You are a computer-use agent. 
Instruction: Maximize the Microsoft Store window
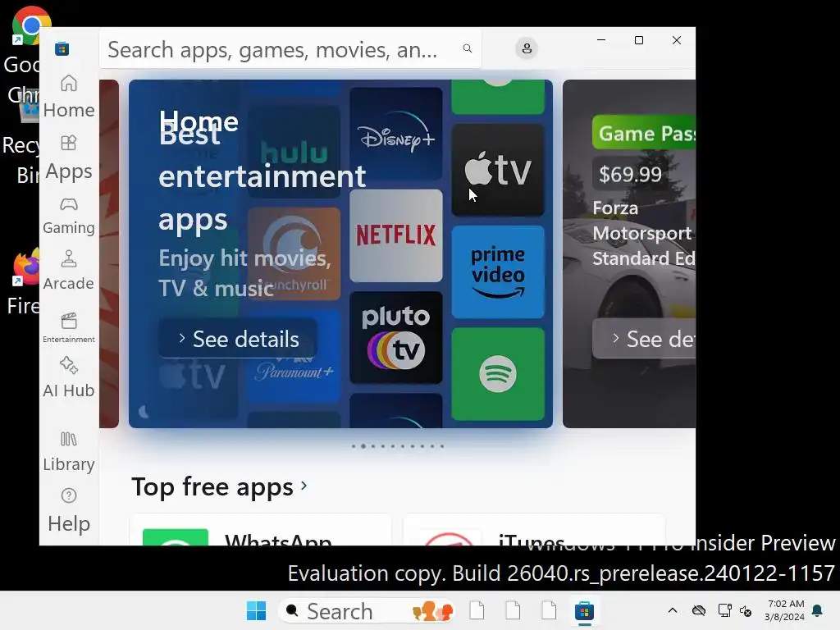pos(638,40)
